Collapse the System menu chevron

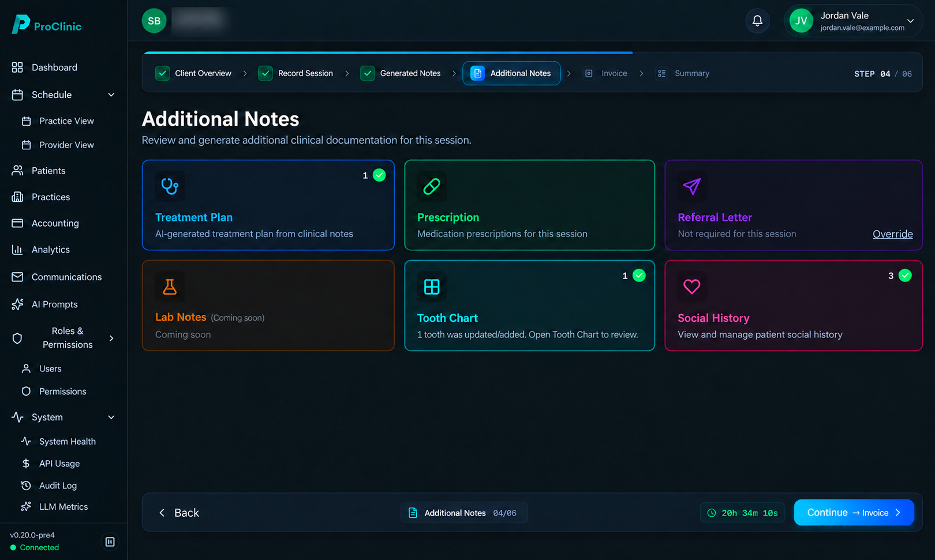pos(111,418)
